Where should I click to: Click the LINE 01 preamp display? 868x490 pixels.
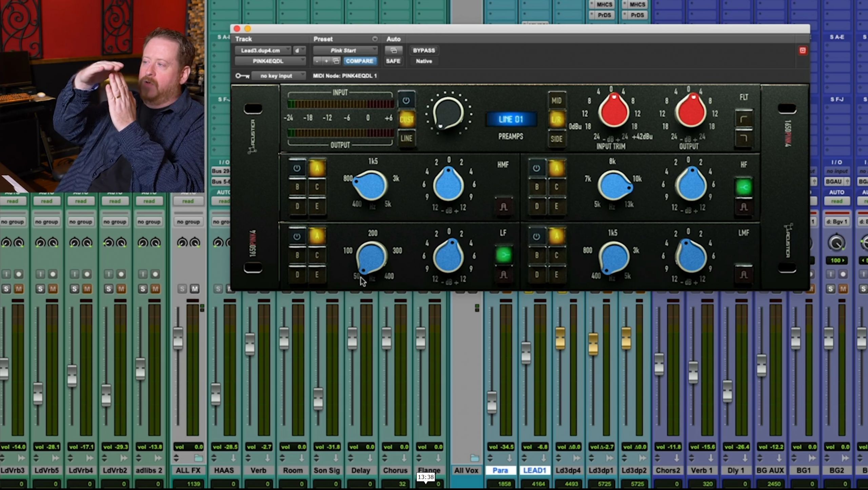coord(511,119)
